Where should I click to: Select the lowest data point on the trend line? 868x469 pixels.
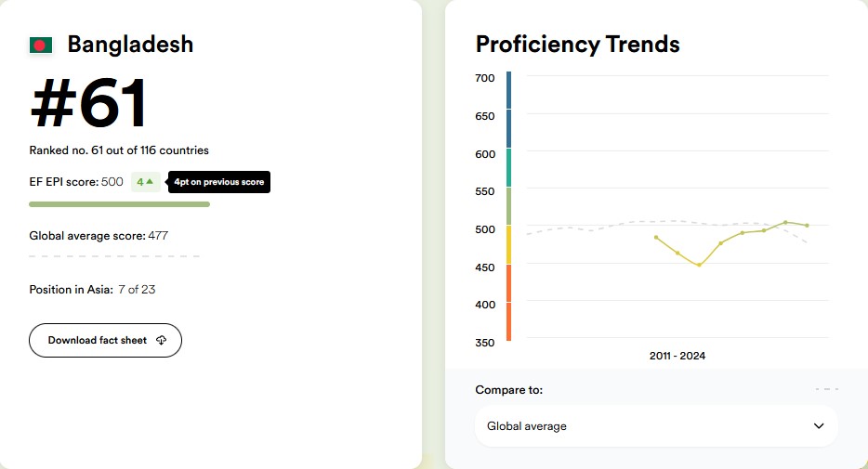click(699, 266)
